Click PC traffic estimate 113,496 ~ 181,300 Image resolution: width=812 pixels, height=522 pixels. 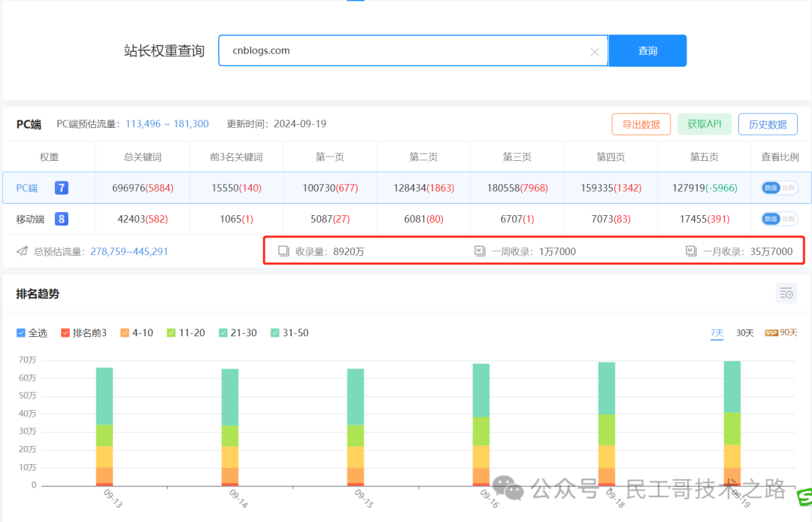pos(167,124)
